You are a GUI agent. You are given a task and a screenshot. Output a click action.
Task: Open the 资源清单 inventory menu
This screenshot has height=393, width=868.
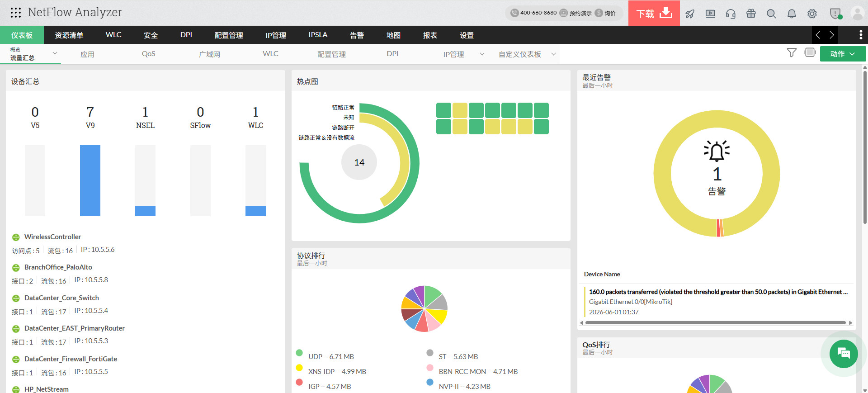tap(69, 35)
